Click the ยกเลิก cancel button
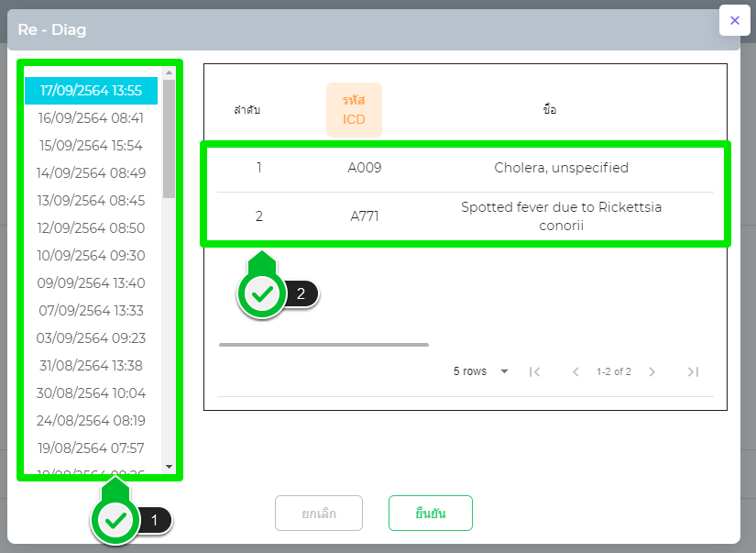The height and width of the screenshot is (553, 756). click(319, 514)
